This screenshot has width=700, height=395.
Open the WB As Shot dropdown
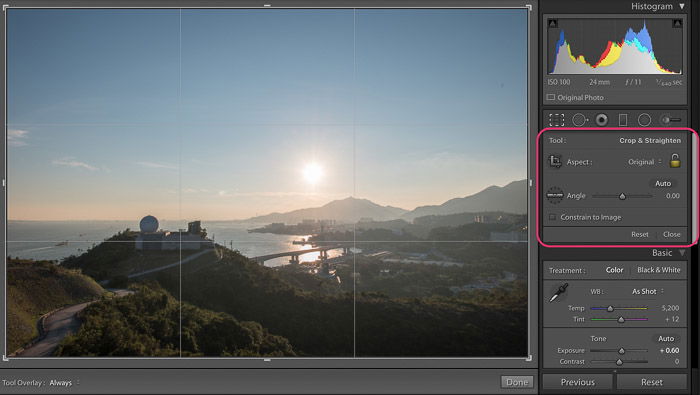[648, 291]
